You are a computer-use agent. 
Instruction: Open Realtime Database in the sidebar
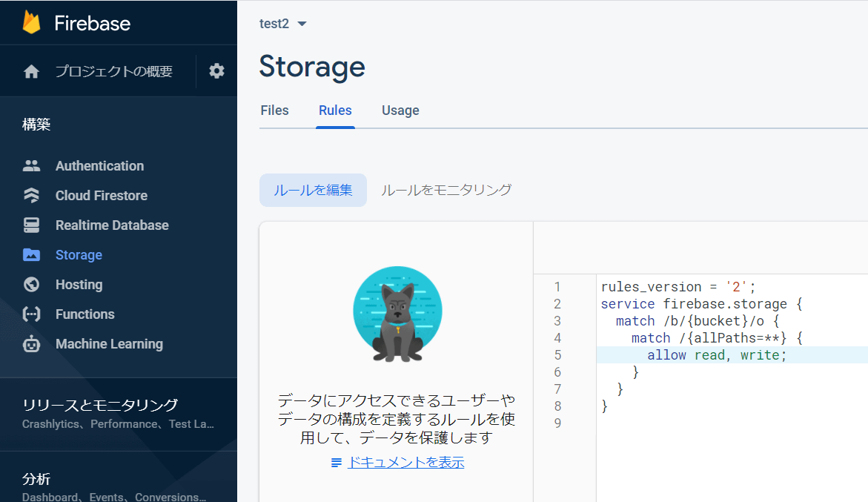[112, 225]
